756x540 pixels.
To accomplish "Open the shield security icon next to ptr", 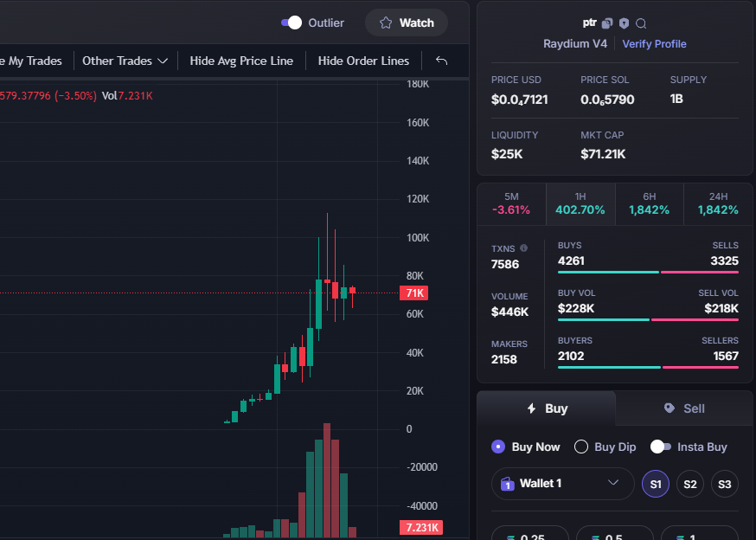I will [624, 23].
